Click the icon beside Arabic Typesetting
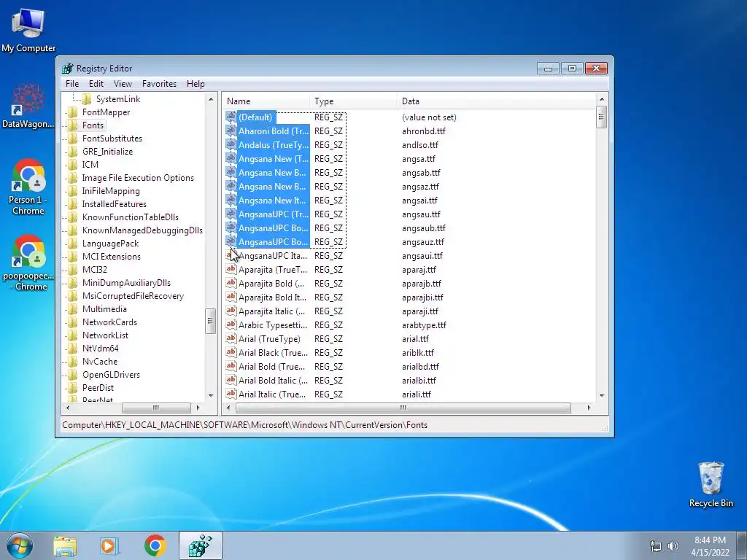Viewport: 747px width, 560px height. (231, 324)
